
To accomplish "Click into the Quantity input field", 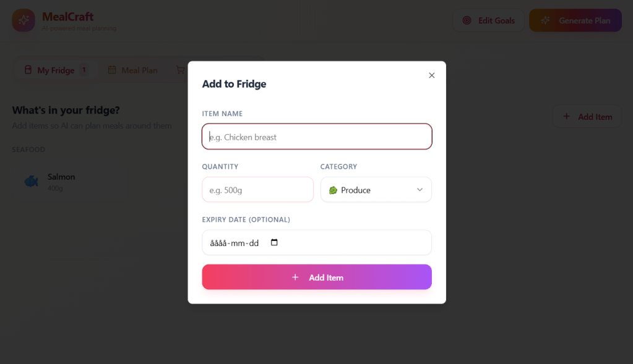I will [x=257, y=190].
